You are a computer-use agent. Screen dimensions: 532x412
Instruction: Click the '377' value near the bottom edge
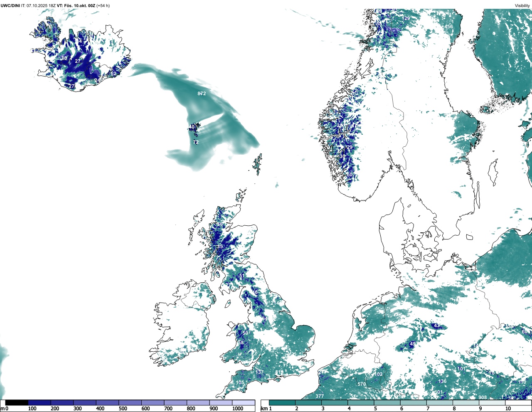click(x=319, y=396)
